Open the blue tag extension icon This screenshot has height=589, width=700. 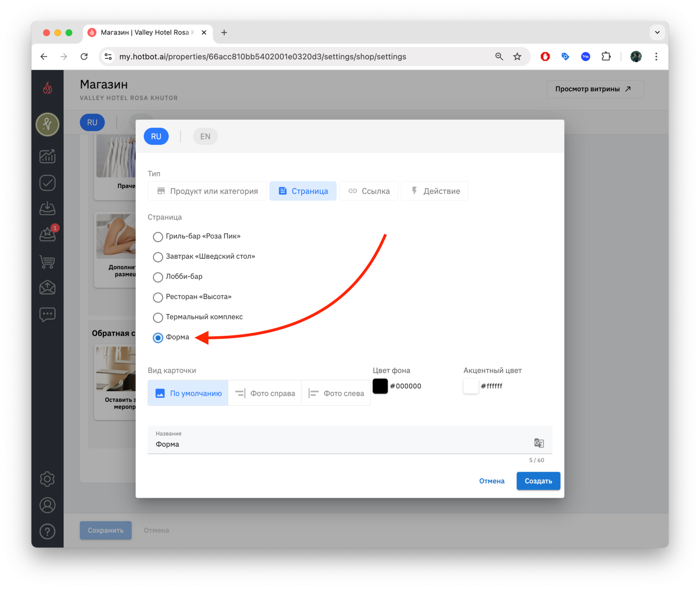pos(565,56)
